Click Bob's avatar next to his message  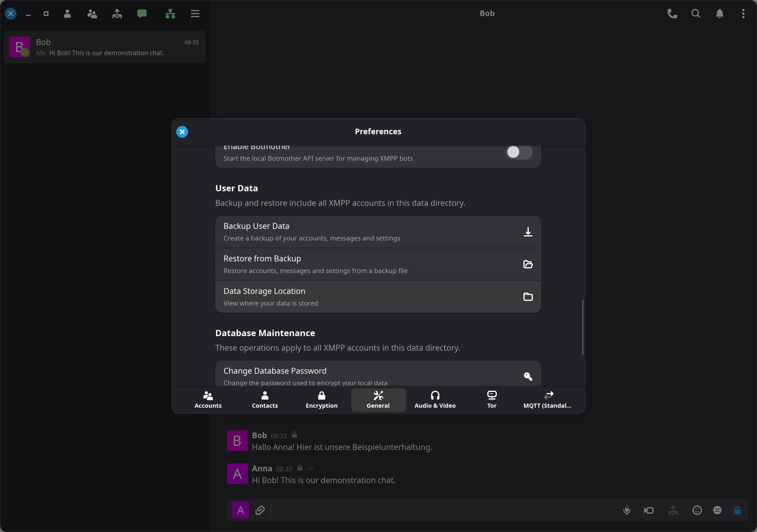coord(237,440)
